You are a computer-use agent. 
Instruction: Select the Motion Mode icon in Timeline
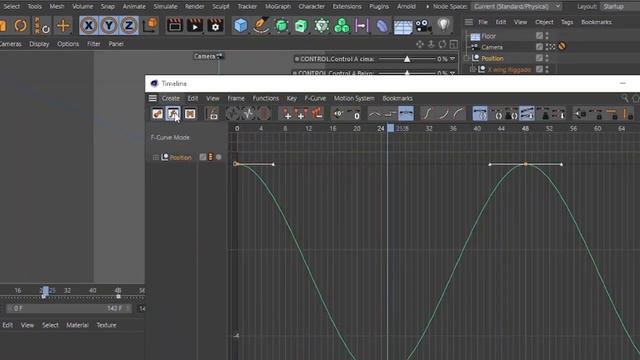tap(190, 114)
